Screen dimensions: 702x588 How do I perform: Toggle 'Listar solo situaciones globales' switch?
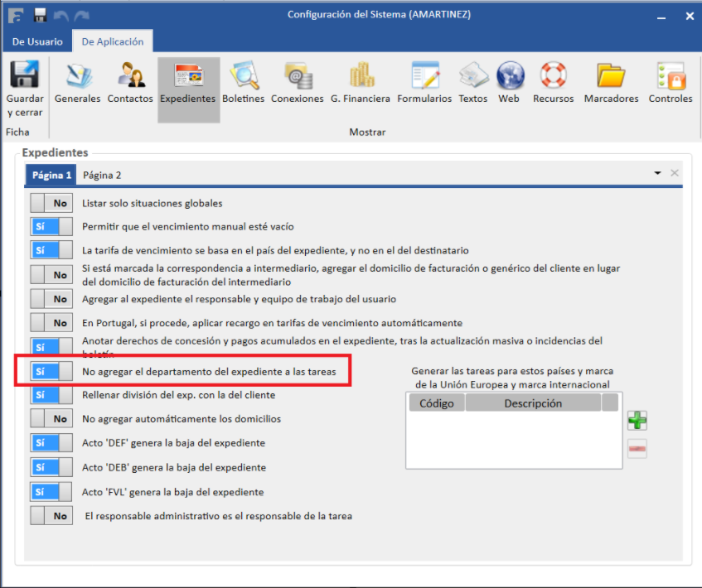pyautogui.click(x=51, y=203)
